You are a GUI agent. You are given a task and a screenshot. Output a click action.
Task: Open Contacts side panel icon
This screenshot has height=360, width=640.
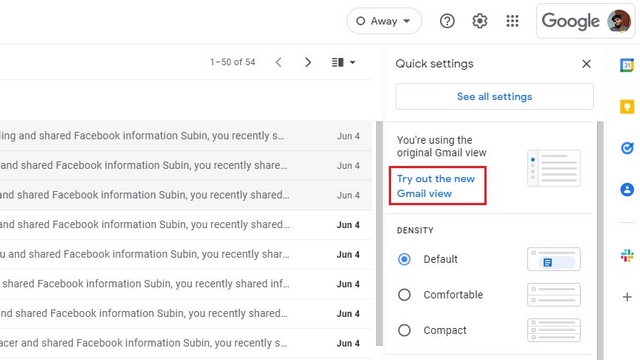(x=627, y=189)
